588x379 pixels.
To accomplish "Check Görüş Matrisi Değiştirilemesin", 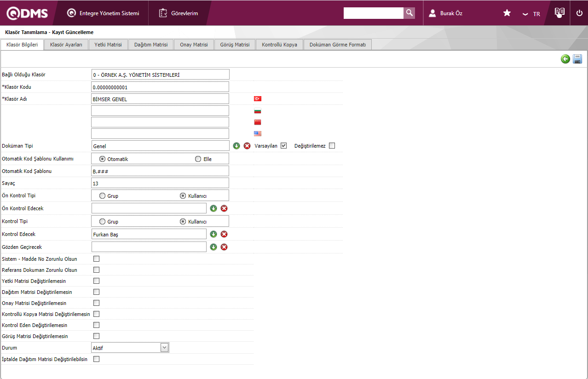I will pyautogui.click(x=97, y=336).
